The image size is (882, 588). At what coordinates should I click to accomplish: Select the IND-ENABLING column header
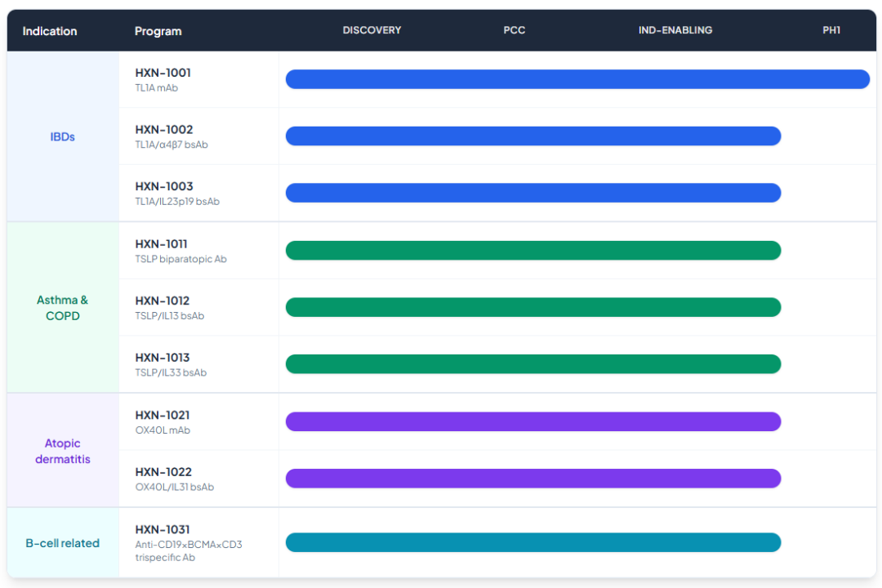tap(675, 30)
